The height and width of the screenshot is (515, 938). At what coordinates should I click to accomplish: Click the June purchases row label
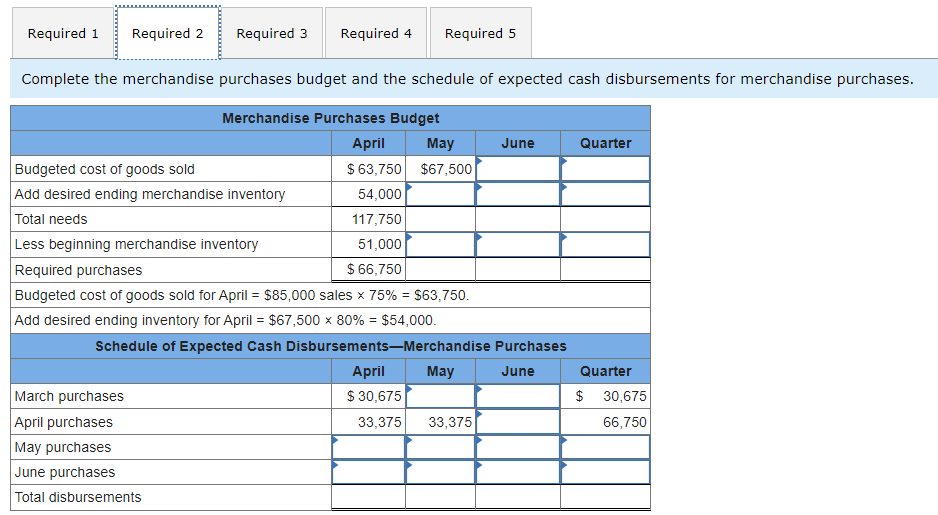coord(65,473)
